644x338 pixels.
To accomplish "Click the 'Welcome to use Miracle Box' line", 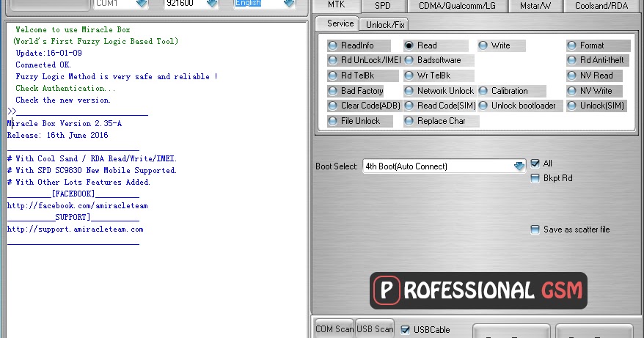I will [x=73, y=29].
